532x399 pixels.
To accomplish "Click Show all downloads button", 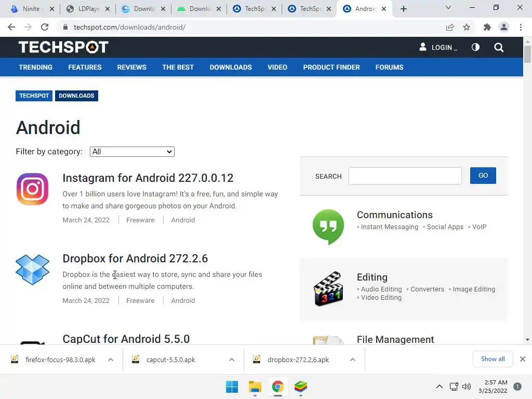I will (493, 359).
